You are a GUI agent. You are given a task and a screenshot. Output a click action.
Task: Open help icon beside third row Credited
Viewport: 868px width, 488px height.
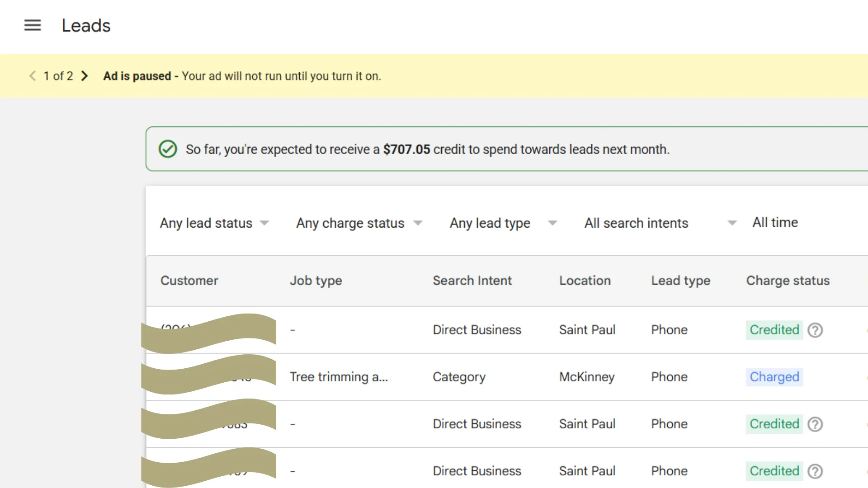pos(815,424)
